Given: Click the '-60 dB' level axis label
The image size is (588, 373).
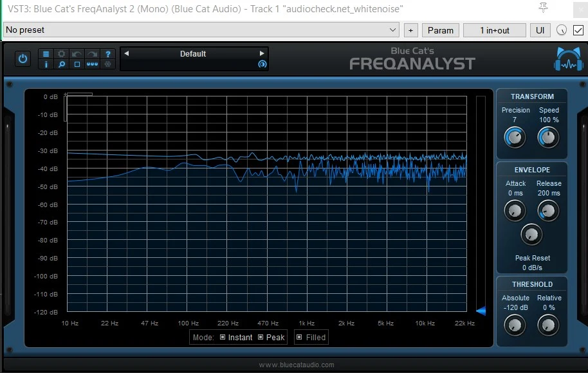Looking at the screenshot, I should coord(48,205).
